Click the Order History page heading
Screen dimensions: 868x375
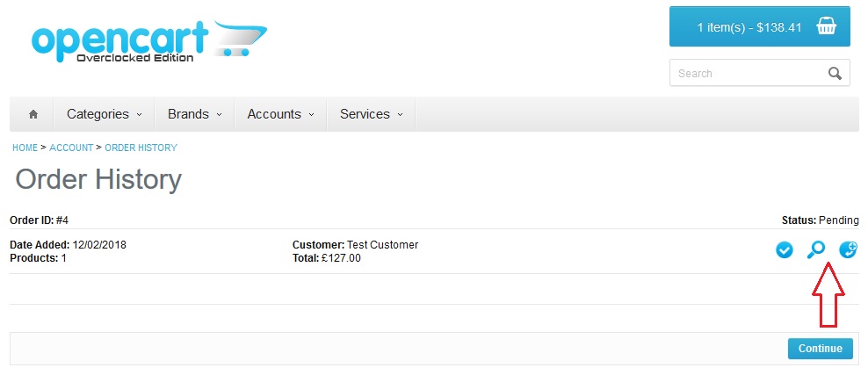tap(98, 180)
